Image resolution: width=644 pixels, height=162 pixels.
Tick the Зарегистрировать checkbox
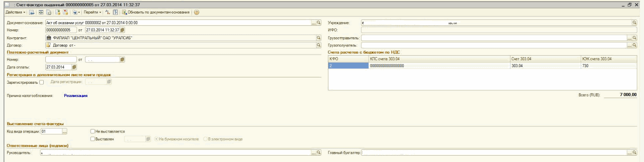point(41,82)
